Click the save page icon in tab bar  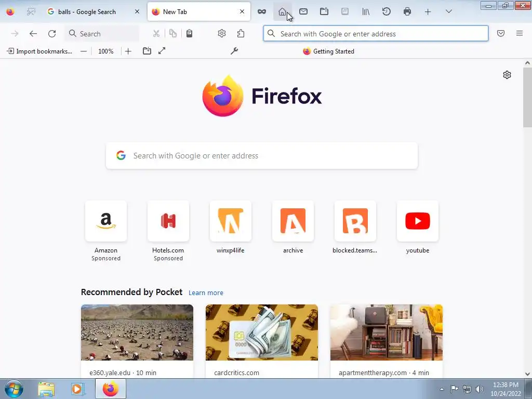point(324,12)
